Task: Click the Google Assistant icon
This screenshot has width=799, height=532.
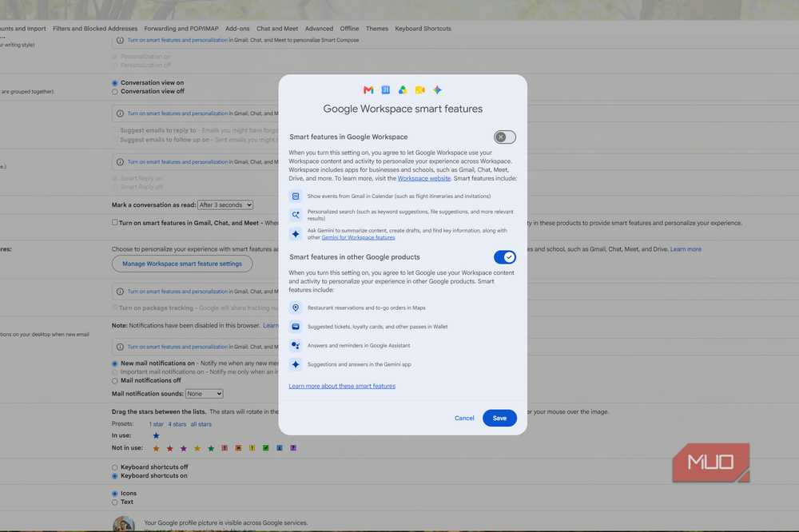Action: (x=296, y=346)
